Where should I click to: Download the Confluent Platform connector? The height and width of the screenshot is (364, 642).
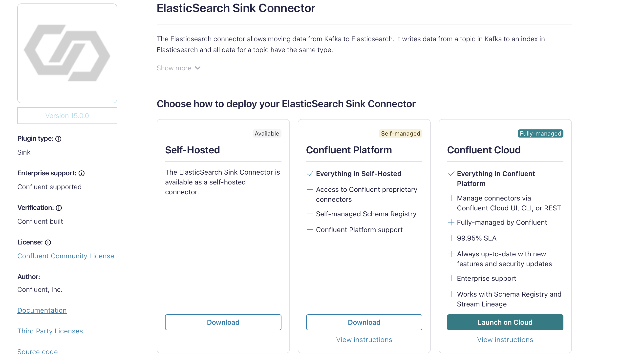coord(364,322)
